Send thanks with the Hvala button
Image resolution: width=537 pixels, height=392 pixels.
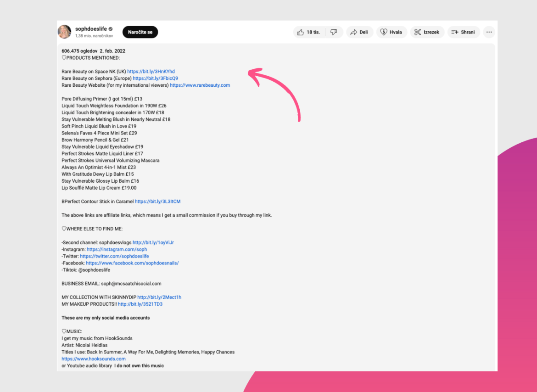pyautogui.click(x=392, y=32)
